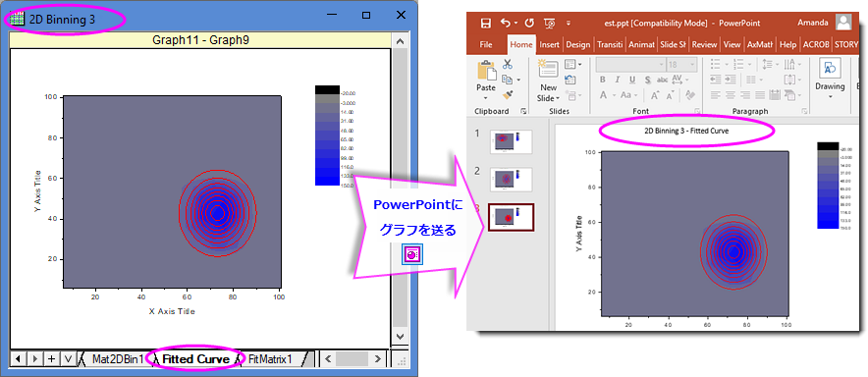Image resolution: width=868 pixels, height=377 pixels.
Task: Copy the selection using the Copy icon
Action: coord(506,80)
